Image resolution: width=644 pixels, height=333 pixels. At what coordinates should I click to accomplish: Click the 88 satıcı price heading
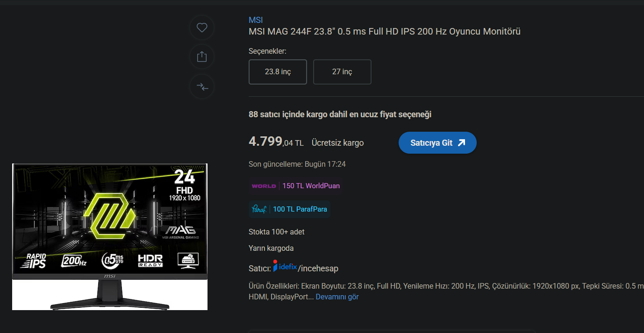coord(340,114)
